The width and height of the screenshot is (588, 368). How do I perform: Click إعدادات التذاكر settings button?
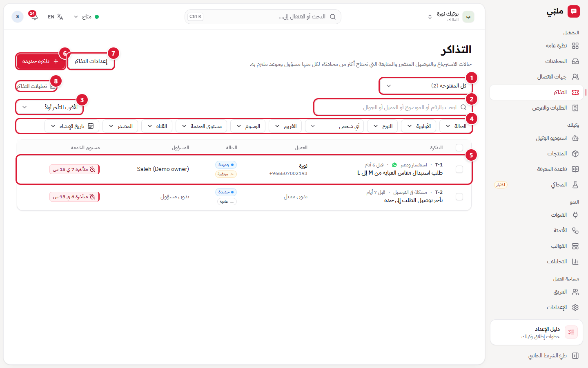point(91,61)
